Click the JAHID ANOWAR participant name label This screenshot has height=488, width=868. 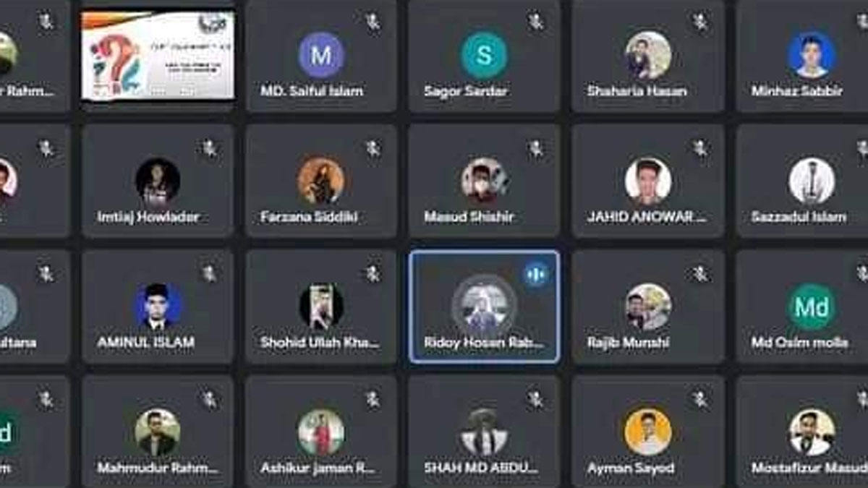(x=647, y=217)
